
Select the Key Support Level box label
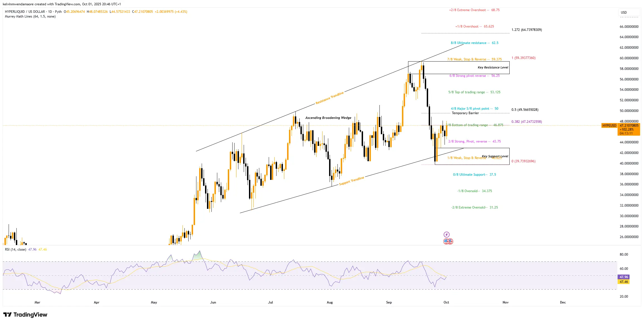(x=495, y=156)
